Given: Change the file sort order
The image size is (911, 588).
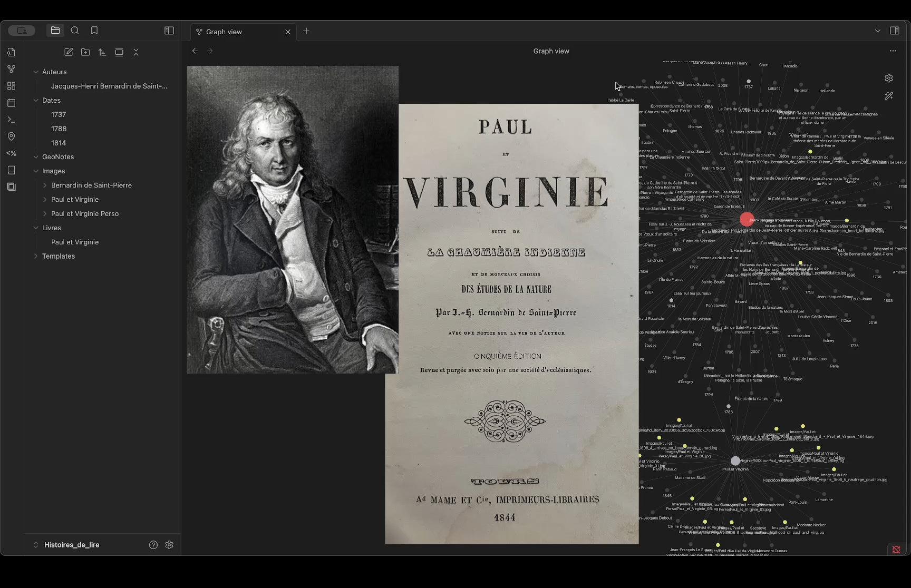Looking at the screenshot, I should (x=102, y=52).
